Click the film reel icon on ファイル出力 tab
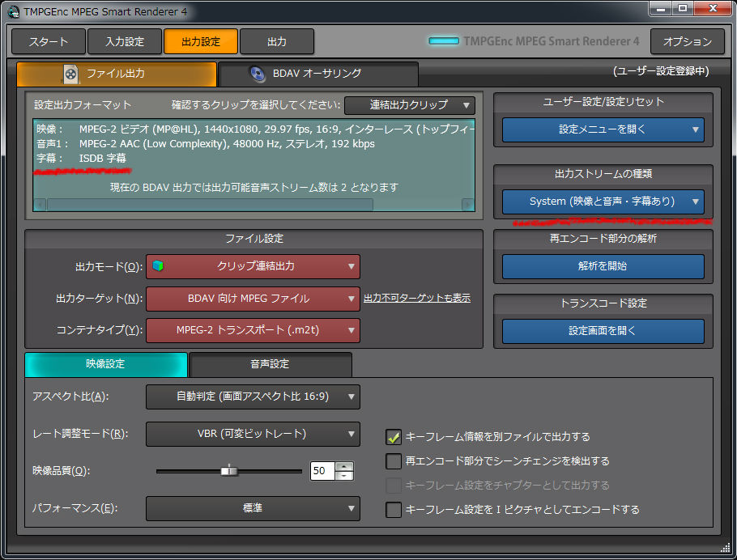737x560 pixels. pos(70,74)
